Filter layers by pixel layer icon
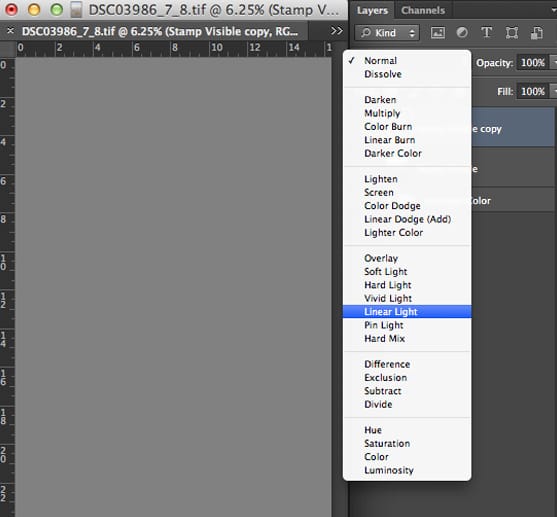The width and height of the screenshot is (557, 517). [438, 33]
